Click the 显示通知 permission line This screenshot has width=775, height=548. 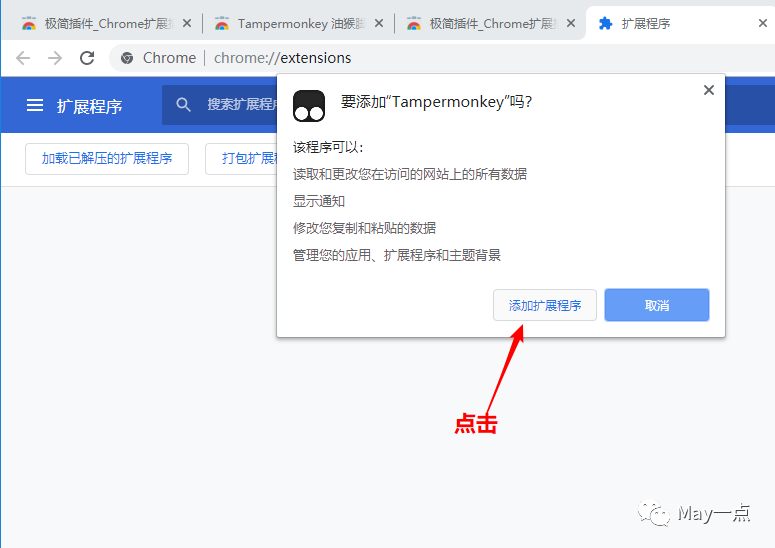point(319,201)
